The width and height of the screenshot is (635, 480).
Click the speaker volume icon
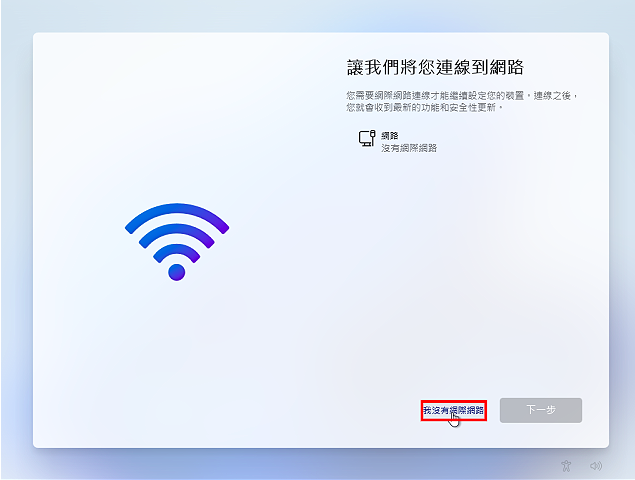pos(596,466)
